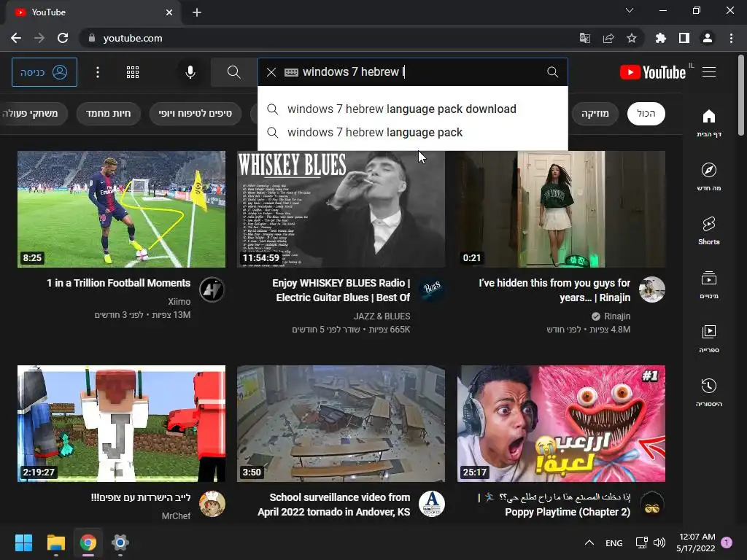
Task: Open History (היסטוריה) in sidebar
Action: [x=709, y=392]
